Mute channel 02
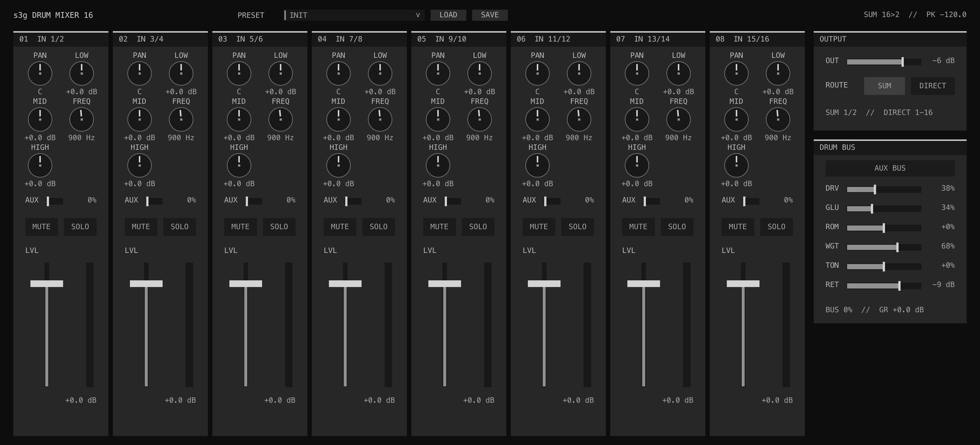 pyautogui.click(x=141, y=227)
